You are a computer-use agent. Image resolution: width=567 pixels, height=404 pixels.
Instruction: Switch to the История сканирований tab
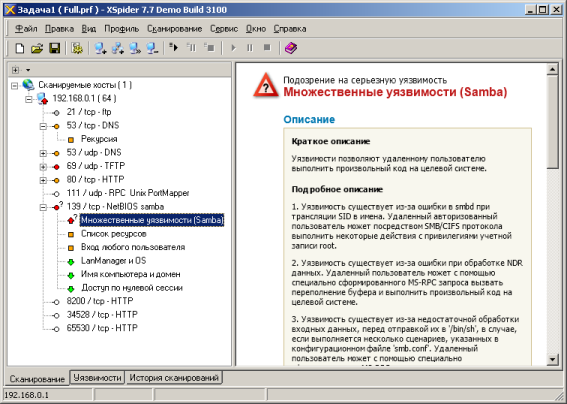174,378
